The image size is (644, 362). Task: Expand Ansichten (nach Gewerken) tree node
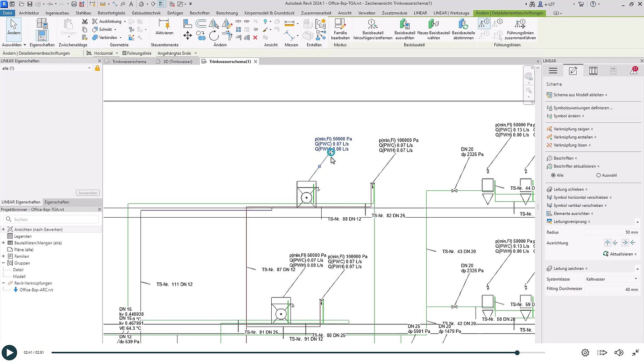pos(3,230)
